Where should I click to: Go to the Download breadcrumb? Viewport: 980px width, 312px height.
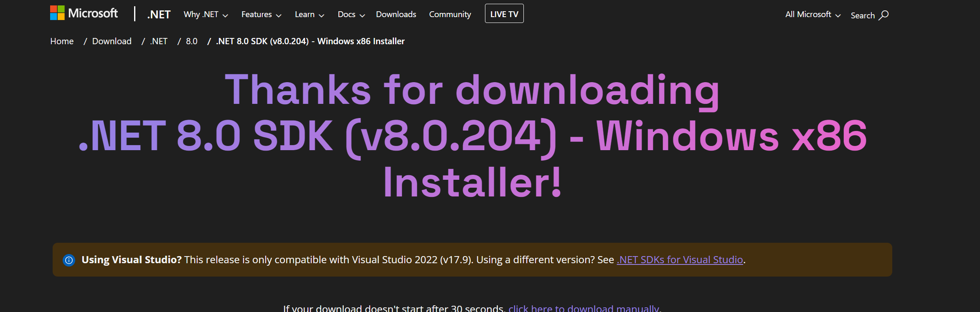click(x=112, y=41)
